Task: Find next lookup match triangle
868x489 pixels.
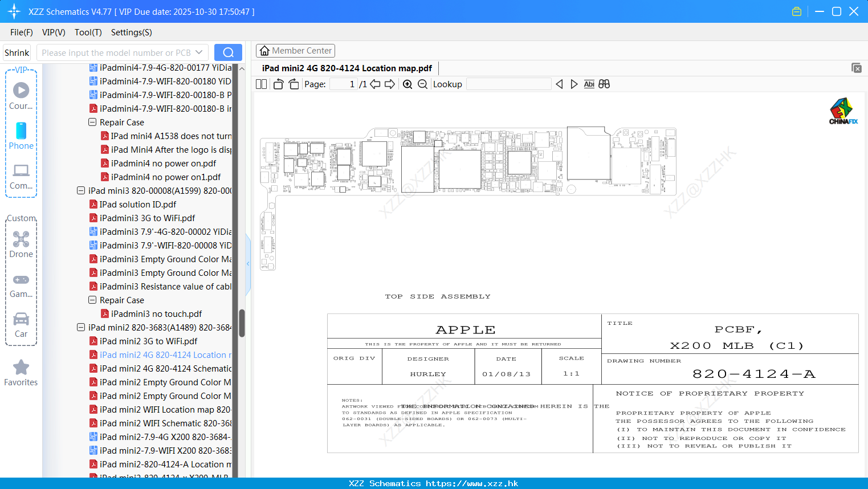Action: (574, 84)
